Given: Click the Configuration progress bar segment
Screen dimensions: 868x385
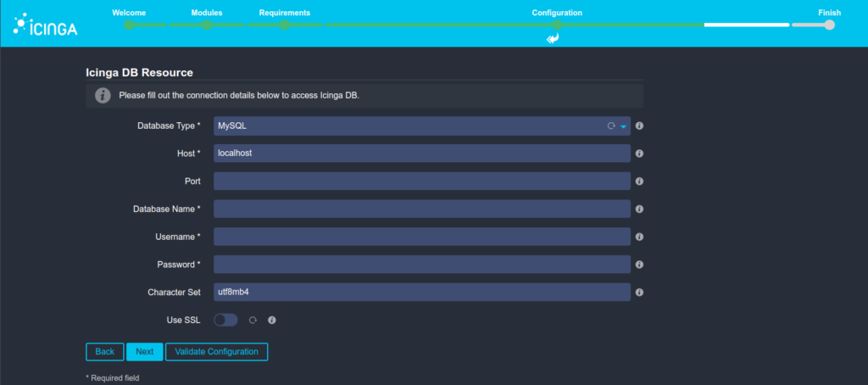Looking at the screenshot, I should pyautogui.click(x=557, y=25).
